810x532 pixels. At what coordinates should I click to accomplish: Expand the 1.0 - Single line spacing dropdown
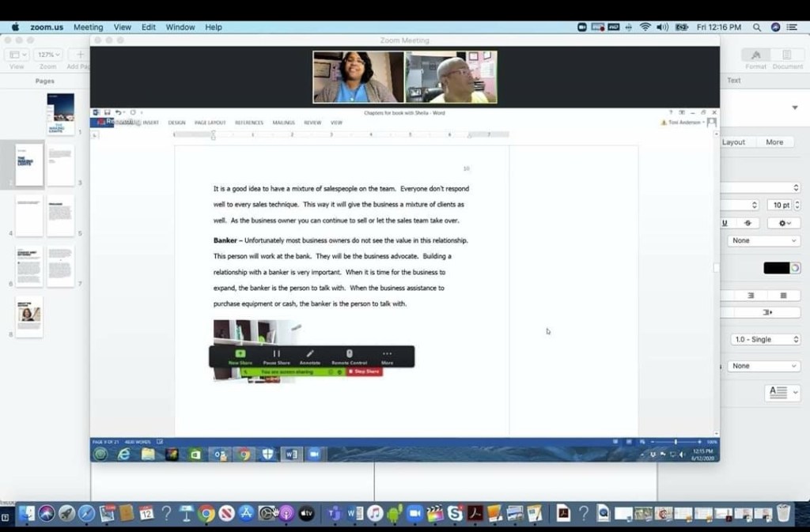point(765,339)
